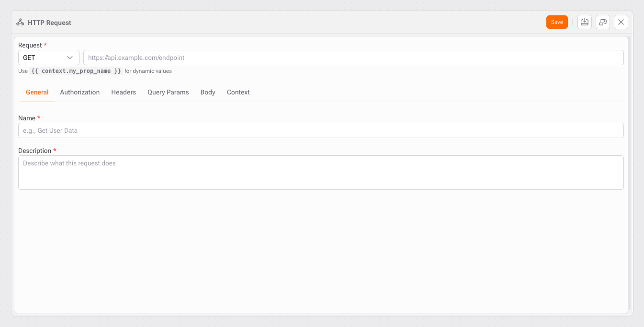Image resolution: width=644 pixels, height=327 pixels.
Task: Click the Description field label
Action: [x=34, y=151]
